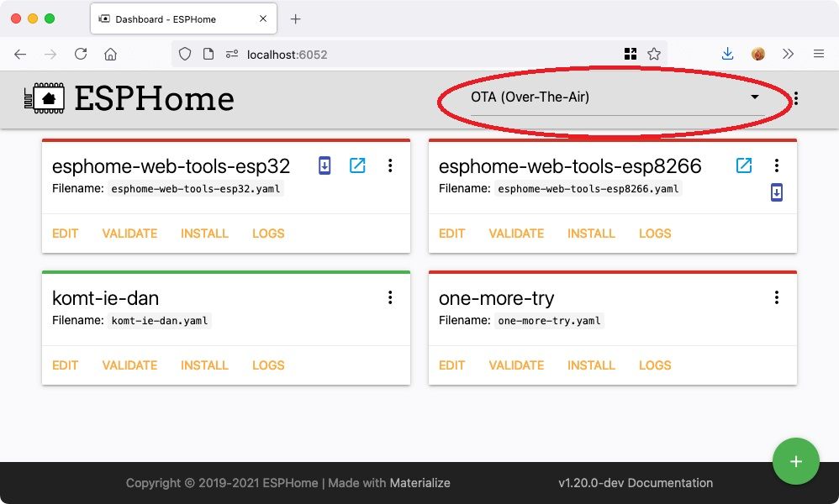Click EDIT on esphome-web-tools-esp8266
The image size is (839, 504).
pyautogui.click(x=451, y=234)
